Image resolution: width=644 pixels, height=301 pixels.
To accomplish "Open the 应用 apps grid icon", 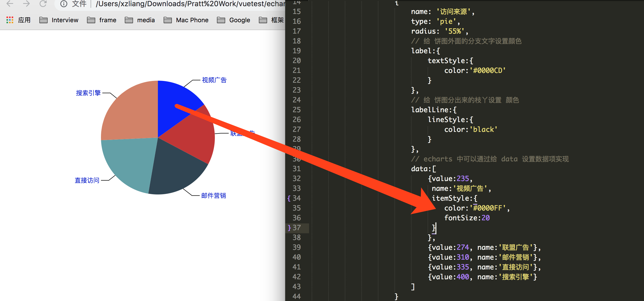I will 10,20.
